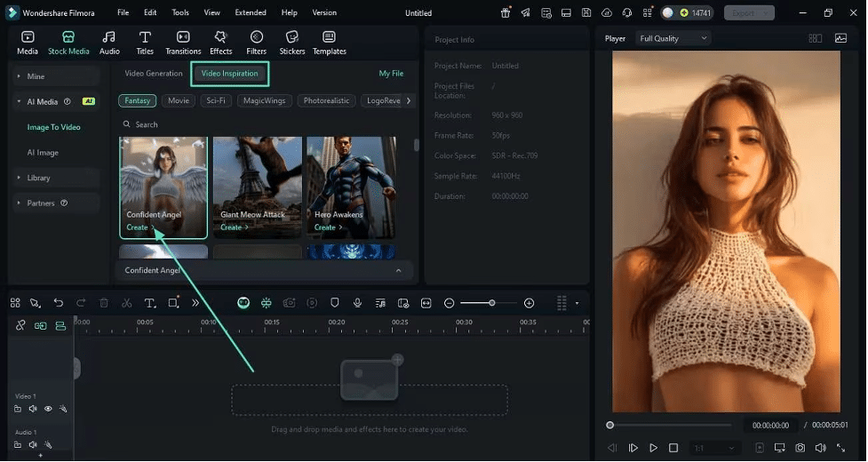Screen dimensions: 868x462
Task: Expand more timeline tools double chevron
Action: point(195,303)
